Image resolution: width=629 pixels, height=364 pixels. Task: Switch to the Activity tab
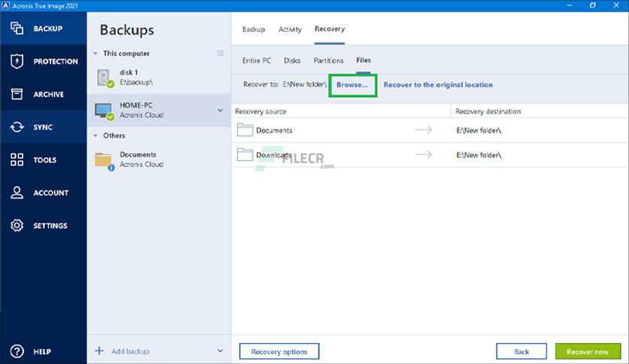[290, 29]
